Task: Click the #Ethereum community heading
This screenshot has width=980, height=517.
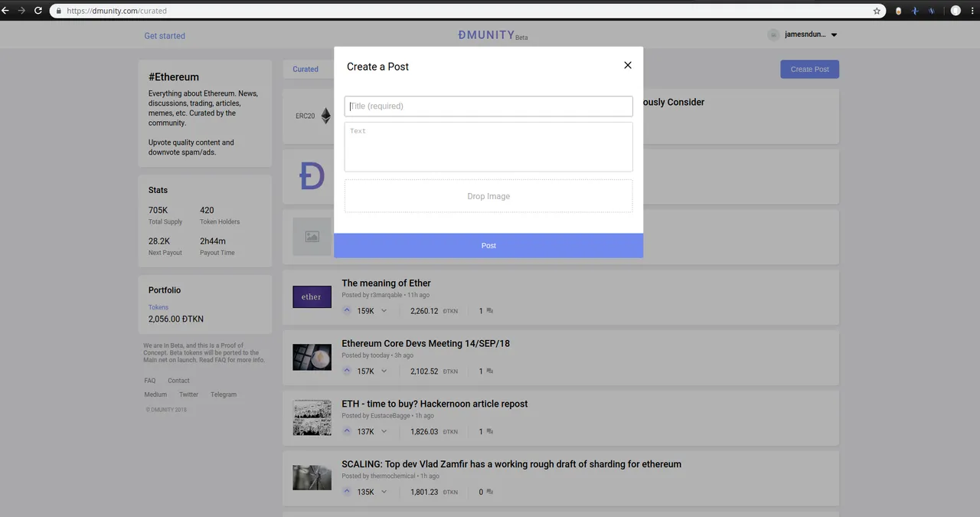Action: point(174,77)
